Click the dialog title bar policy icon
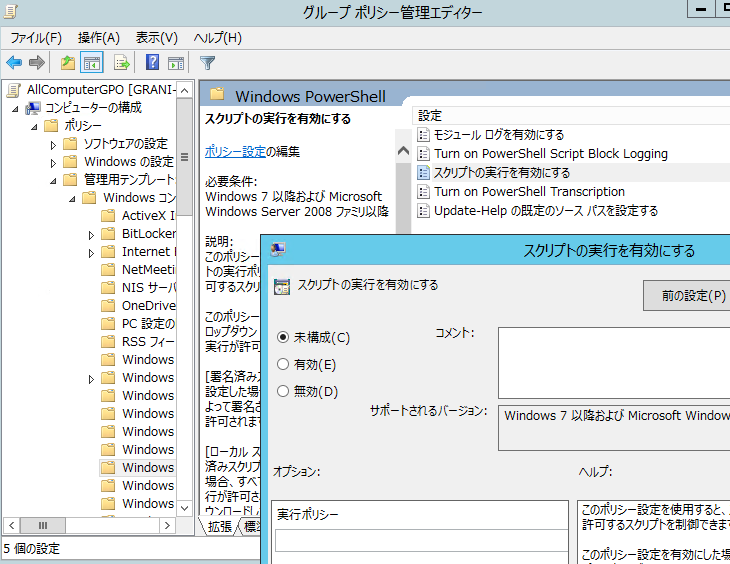The image size is (730, 564). pos(278,250)
